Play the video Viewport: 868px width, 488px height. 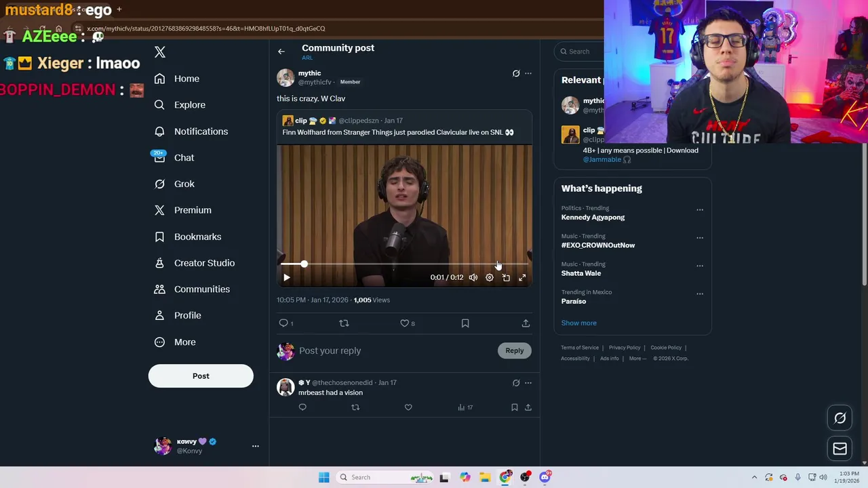[x=286, y=277]
